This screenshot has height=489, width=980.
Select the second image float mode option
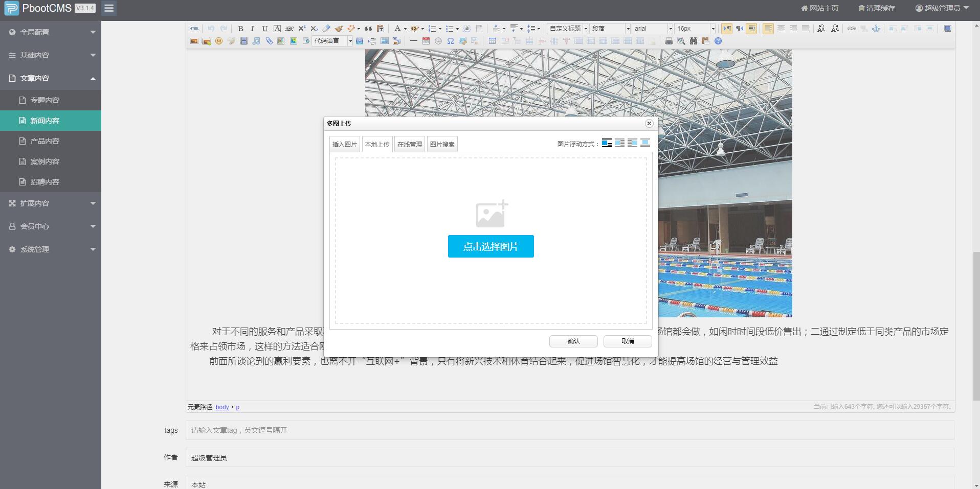tap(619, 144)
